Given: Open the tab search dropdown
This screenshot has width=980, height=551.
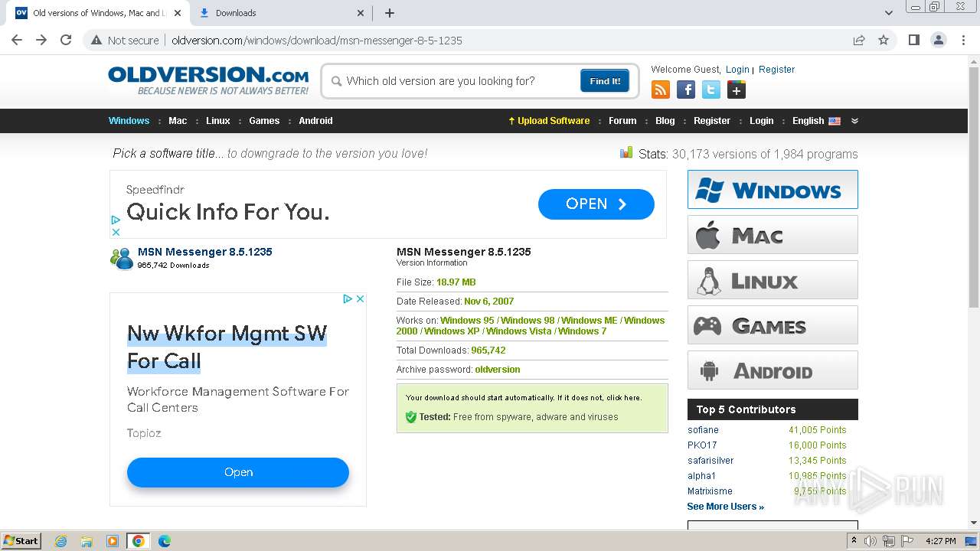Looking at the screenshot, I should click(888, 13).
